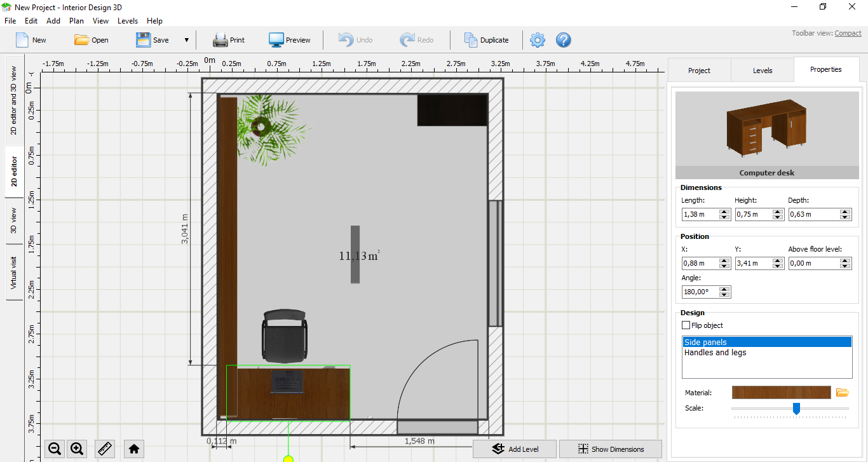Open help with the question mark icon

pos(564,40)
